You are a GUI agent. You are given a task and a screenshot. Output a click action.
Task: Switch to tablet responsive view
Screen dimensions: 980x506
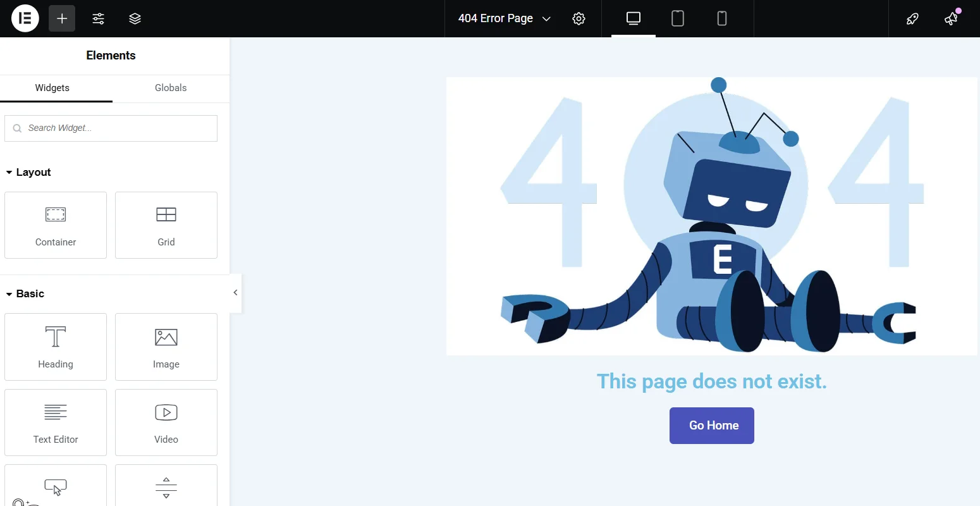click(678, 18)
